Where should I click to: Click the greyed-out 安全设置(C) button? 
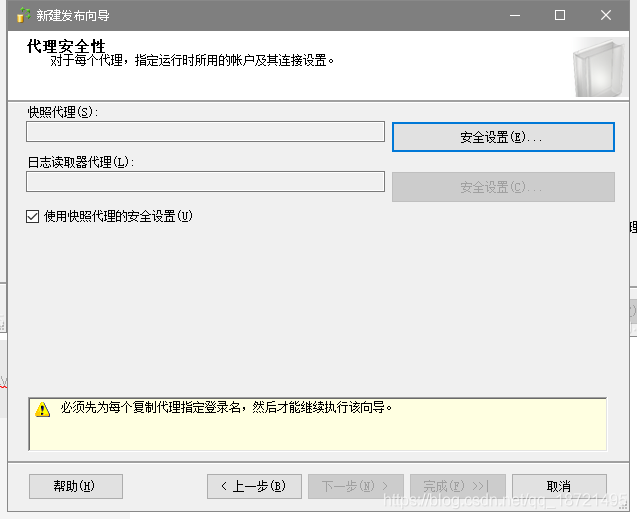[x=502, y=187]
